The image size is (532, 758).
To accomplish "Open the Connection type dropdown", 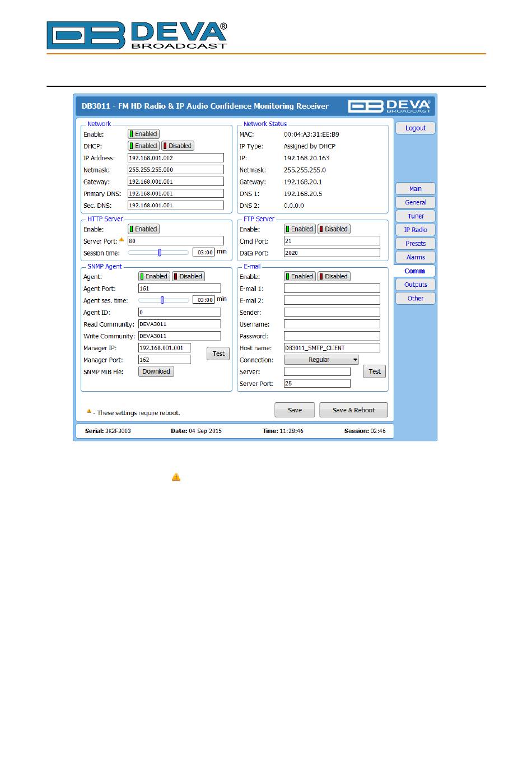I will (321, 360).
